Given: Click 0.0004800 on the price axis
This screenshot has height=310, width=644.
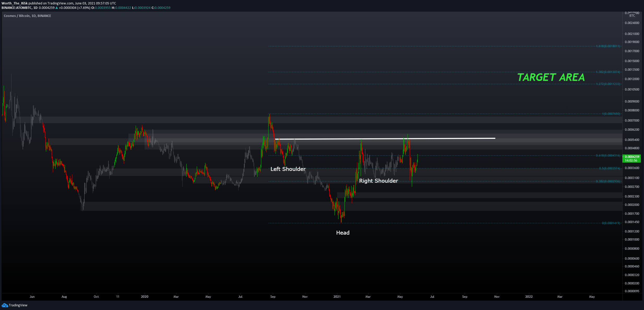Looking at the screenshot, I should (x=632, y=148).
